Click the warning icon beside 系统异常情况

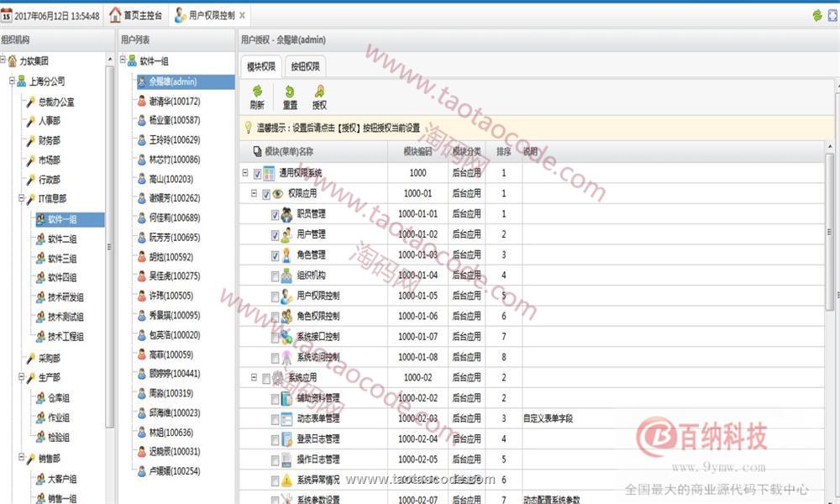(x=286, y=480)
